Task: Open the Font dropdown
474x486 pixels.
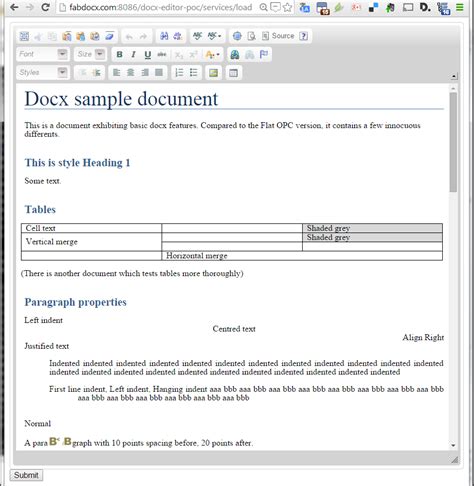Action: (x=43, y=54)
